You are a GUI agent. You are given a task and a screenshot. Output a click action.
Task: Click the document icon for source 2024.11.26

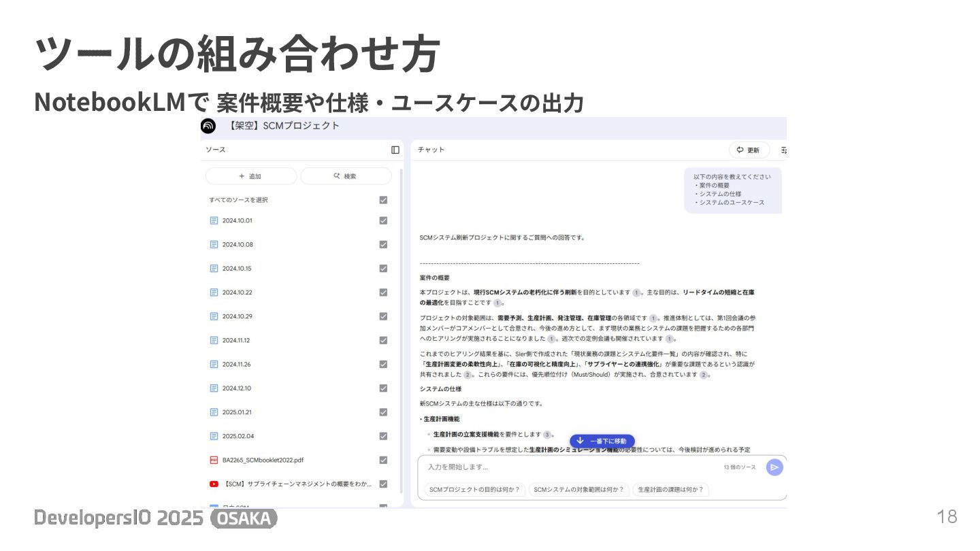pyautogui.click(x=214, y=364)
